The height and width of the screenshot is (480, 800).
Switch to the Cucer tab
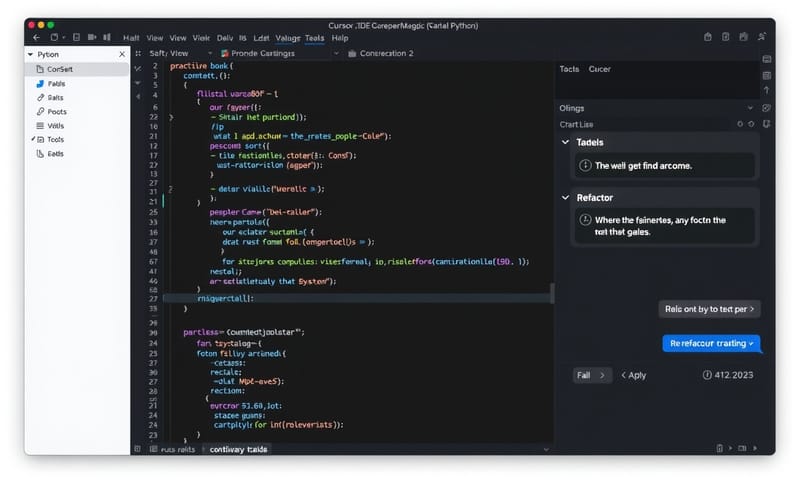pos(599,69)
